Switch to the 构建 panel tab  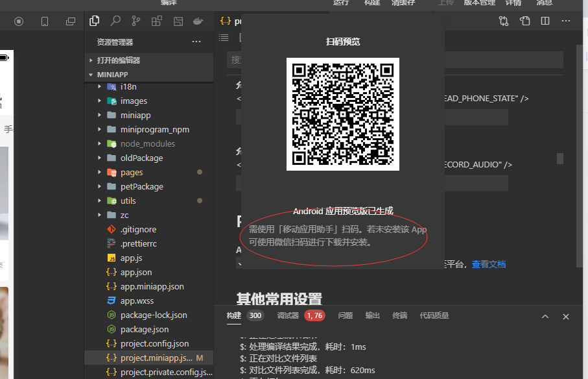click(233, 315)
